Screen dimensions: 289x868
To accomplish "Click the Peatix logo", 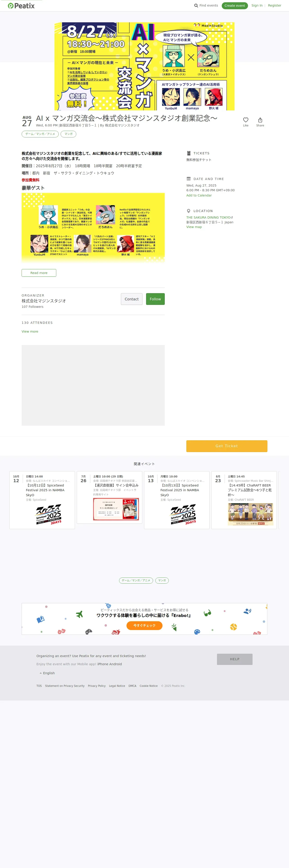I will pyautogui.click(x=21, y=6).
